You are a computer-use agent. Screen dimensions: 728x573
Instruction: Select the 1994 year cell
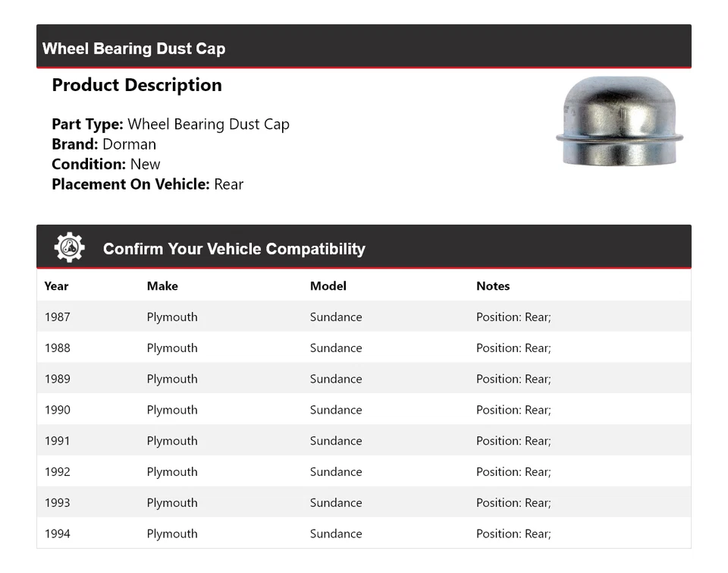click(57, 534)
